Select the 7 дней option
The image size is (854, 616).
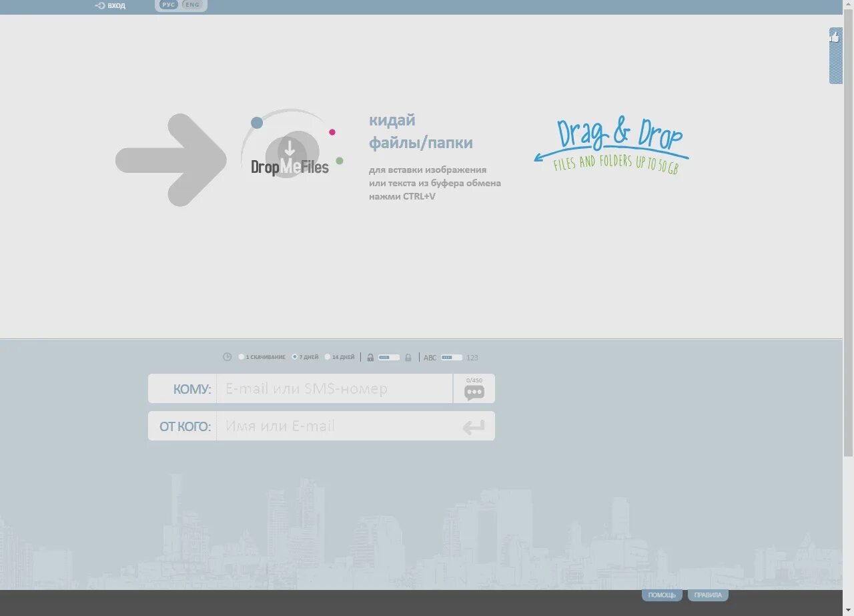[x=306, y=357]
